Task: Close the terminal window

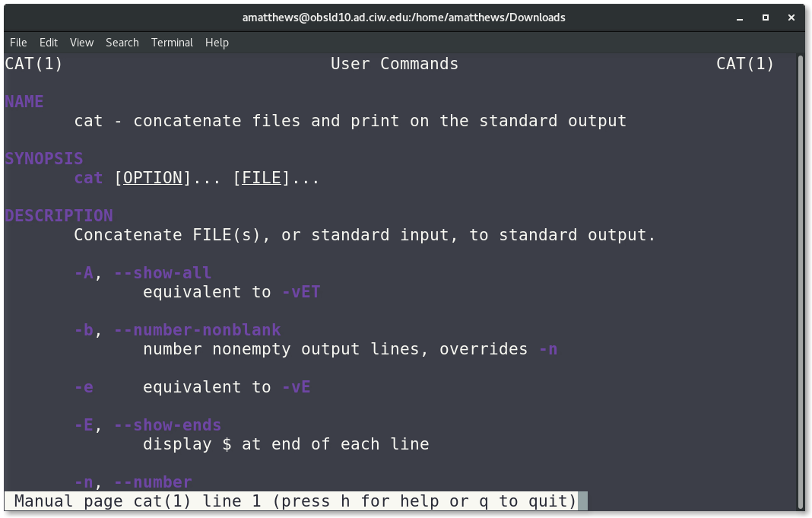Action: tap(791, 17)
